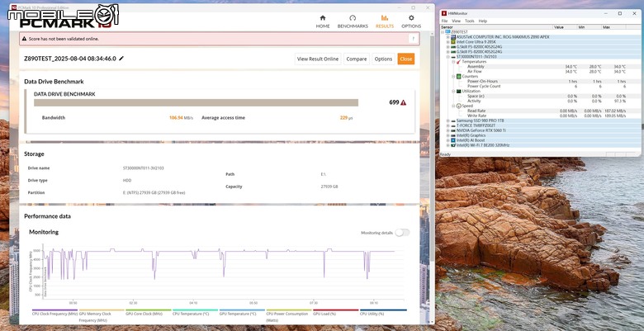This screenshot has height=331, width=644.
Task: Click the Compare button
Action: pos(357,59)
